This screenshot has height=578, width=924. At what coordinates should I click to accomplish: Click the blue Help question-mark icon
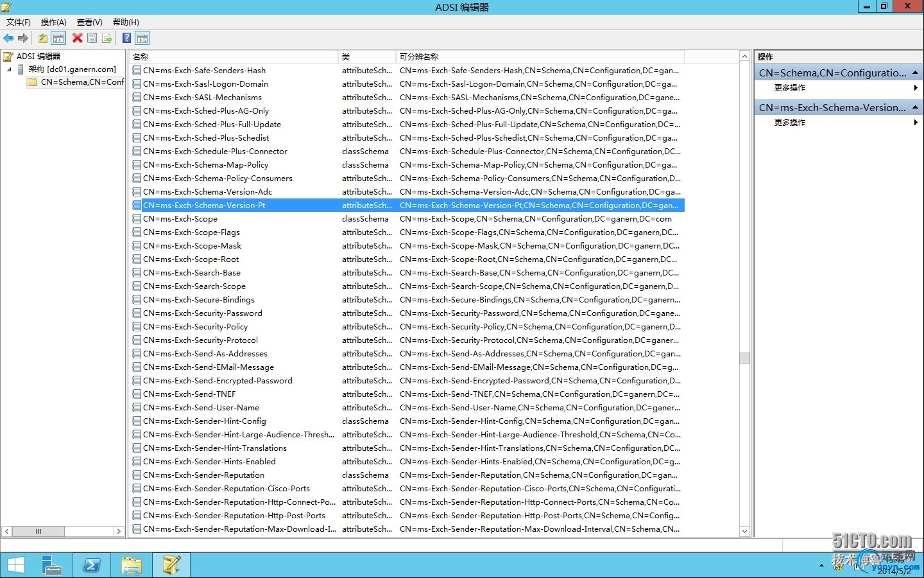(x=126, y=39)
